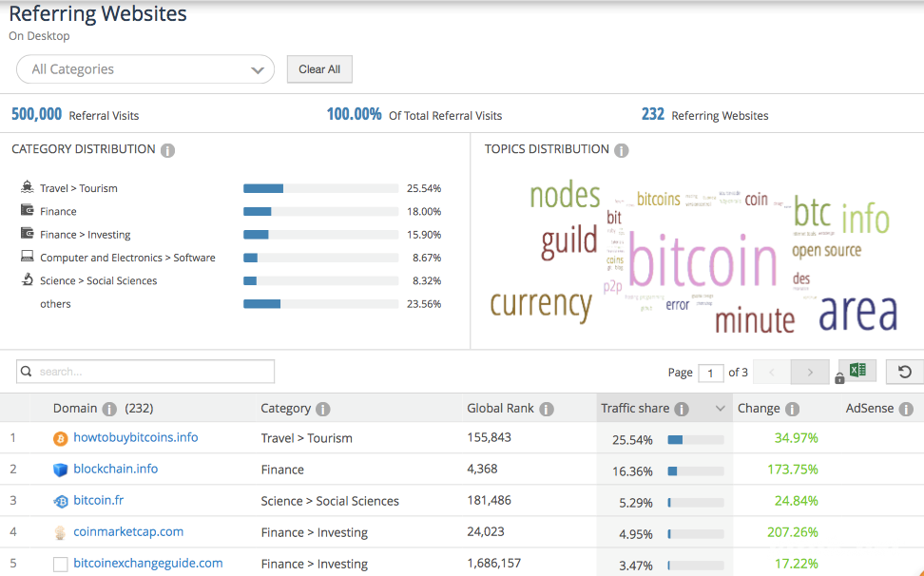Select the 'btc' topic word
The image size is (924, 576).
(x=813, y=212)
